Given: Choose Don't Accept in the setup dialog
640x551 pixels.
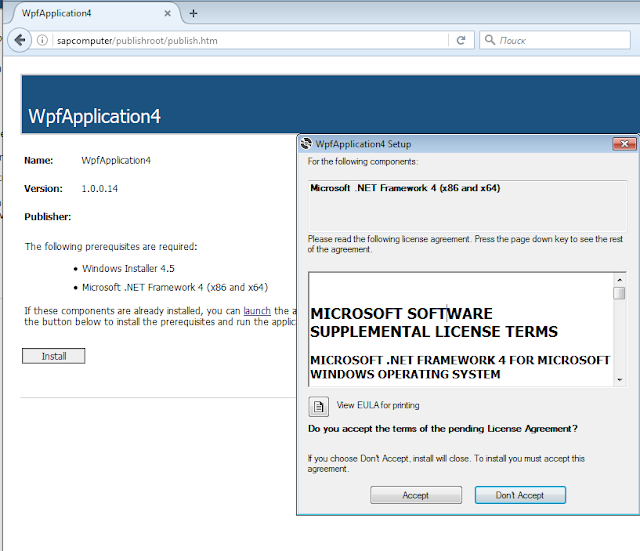Looking at the screenshot, I should (x=520, y=495).
